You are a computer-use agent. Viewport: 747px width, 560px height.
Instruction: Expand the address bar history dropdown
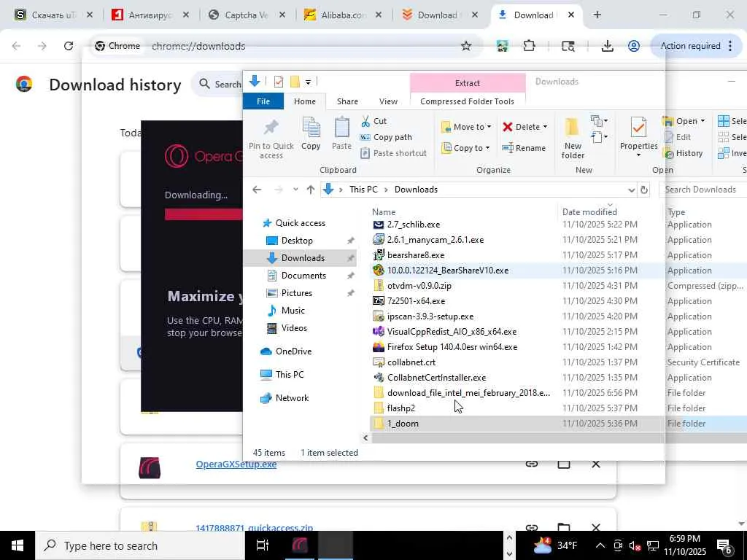[631, 190]
